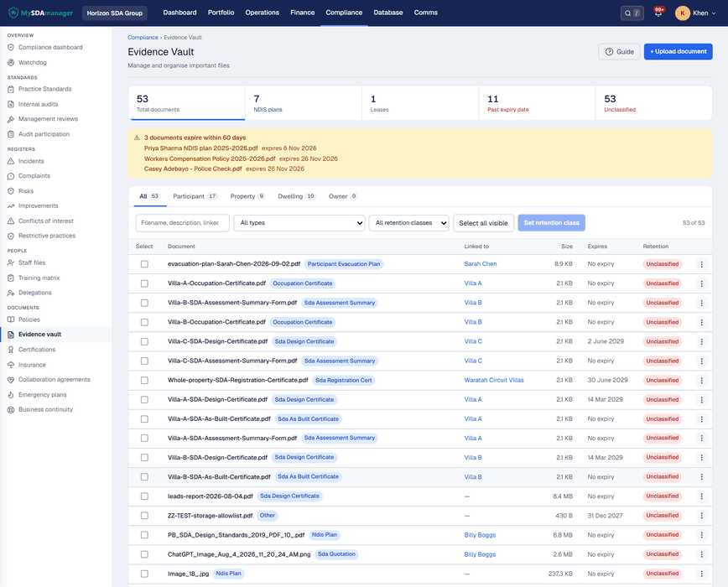
Task: Click the search magnifier icon in header
Action: [627, 13]
